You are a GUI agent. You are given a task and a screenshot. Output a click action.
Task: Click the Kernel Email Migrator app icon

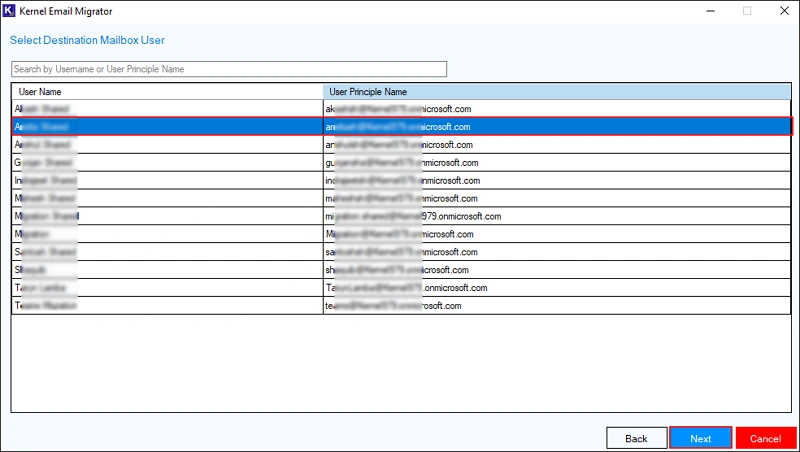9,11
